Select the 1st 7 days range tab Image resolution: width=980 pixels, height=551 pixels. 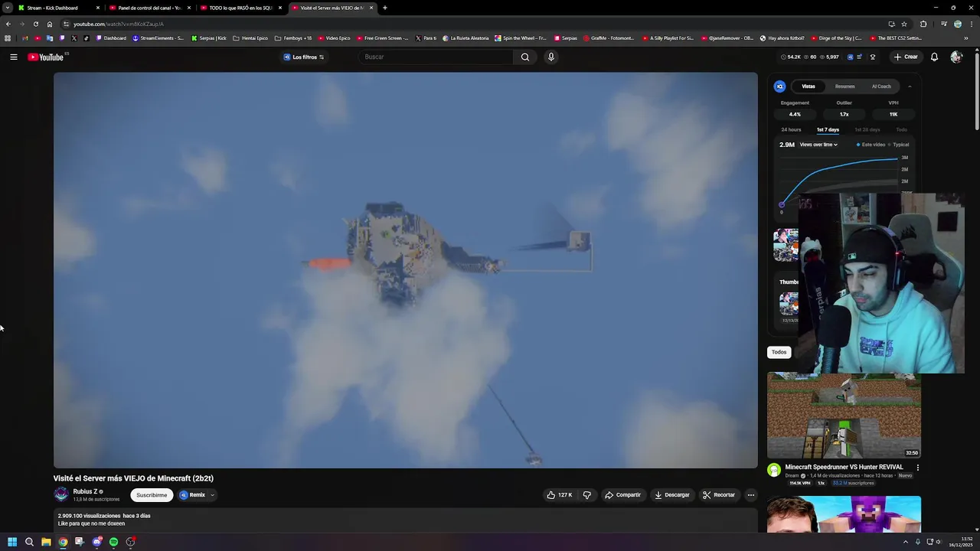click(x=828, y=129)
